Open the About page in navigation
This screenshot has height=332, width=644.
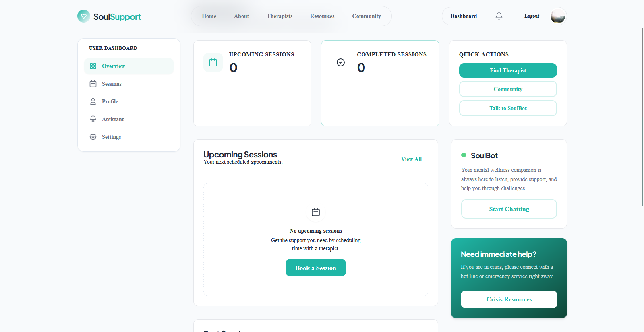(242, 16)
